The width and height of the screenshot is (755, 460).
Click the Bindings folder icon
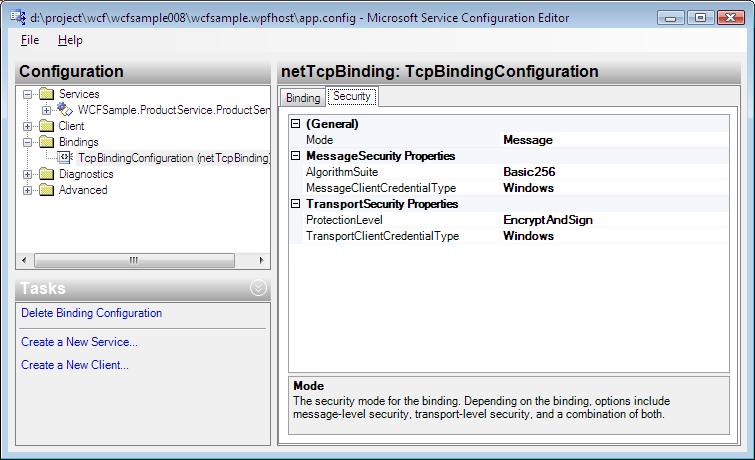coord(47,142)
